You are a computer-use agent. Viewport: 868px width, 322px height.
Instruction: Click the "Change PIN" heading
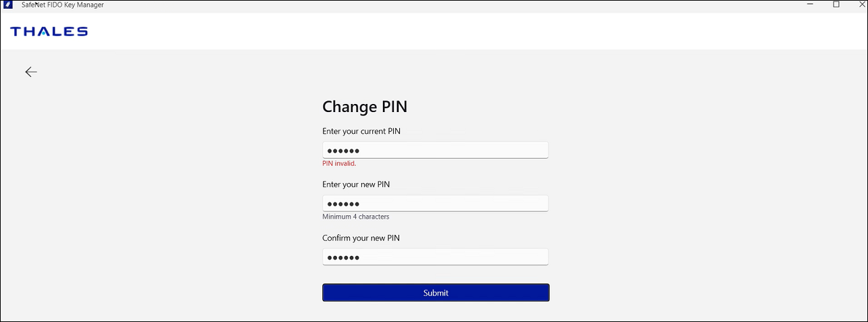click(365, 107)
